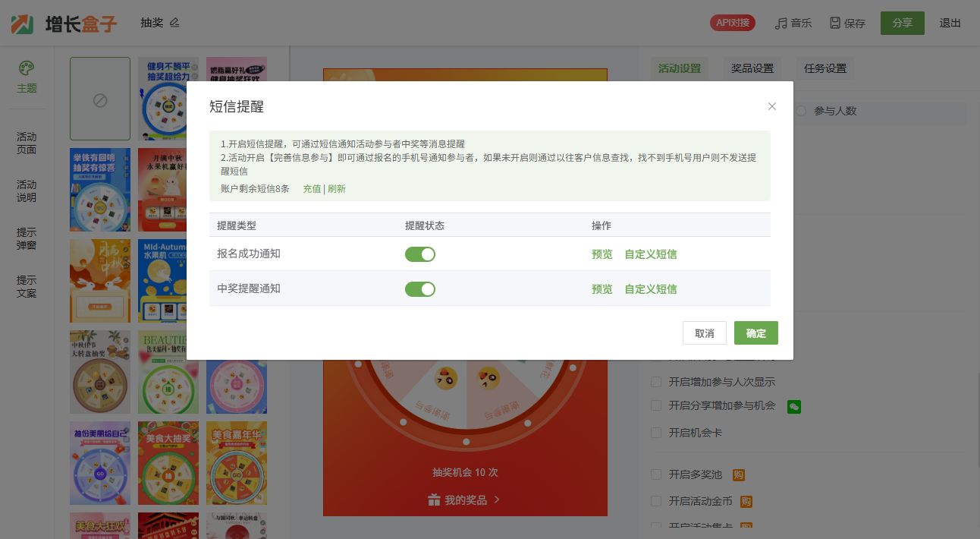The image size is (980, 539).
Task: Open 提示弹窗 in the left sidebar
Action: pos(27,238)
